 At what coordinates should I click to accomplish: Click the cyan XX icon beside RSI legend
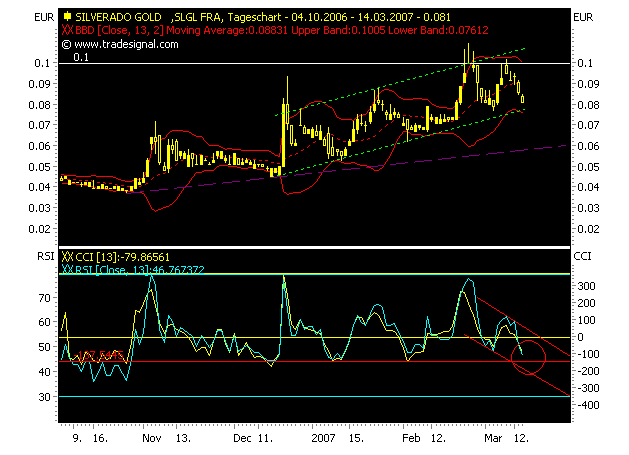(x=67, y=270)
